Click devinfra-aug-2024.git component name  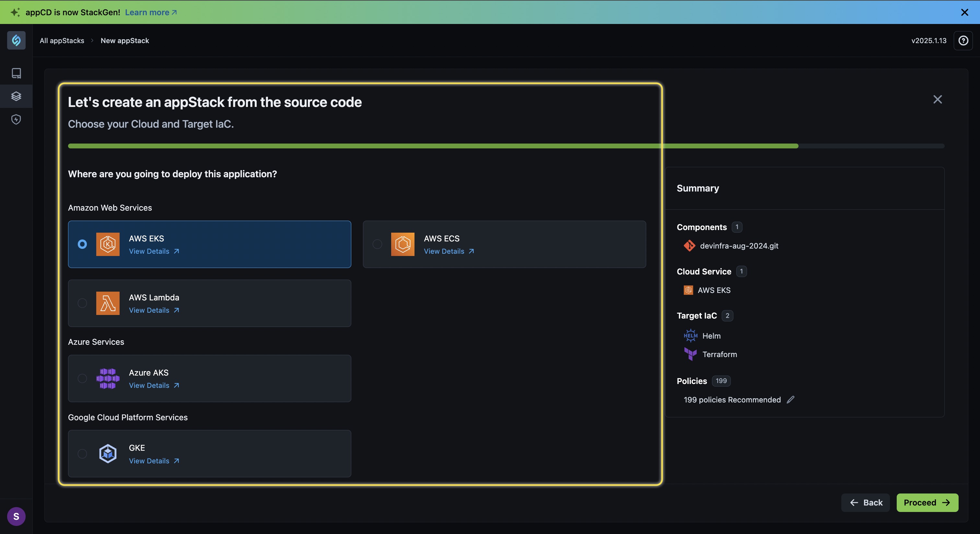(x=739, y=246)
